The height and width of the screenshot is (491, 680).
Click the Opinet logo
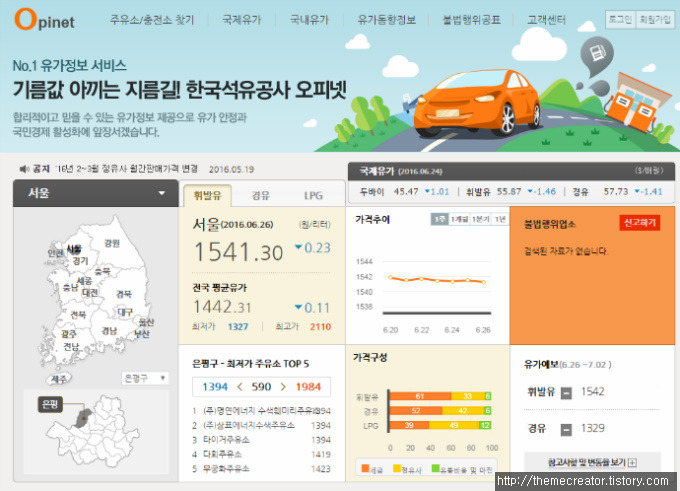pos(44,20)
